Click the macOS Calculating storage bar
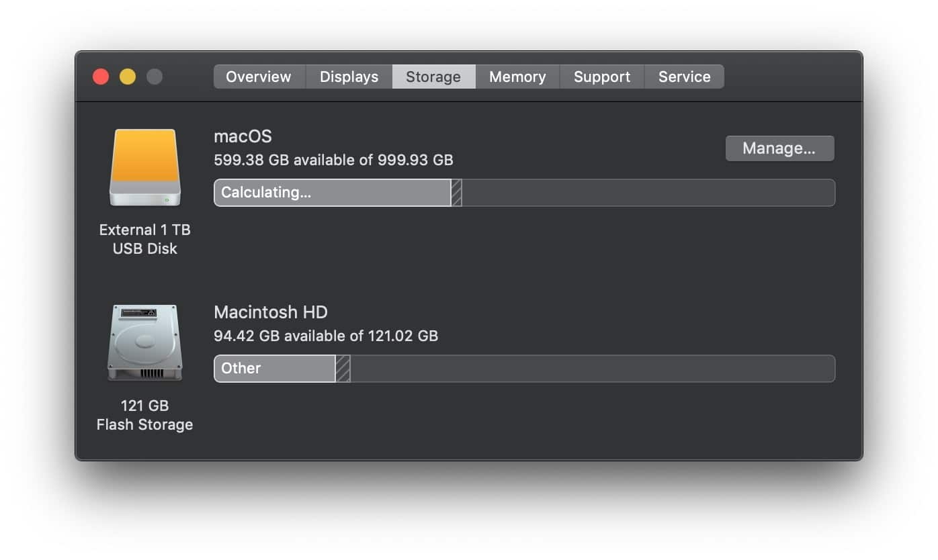This screenshot has height=560, width=938. [x=524, y=193]
